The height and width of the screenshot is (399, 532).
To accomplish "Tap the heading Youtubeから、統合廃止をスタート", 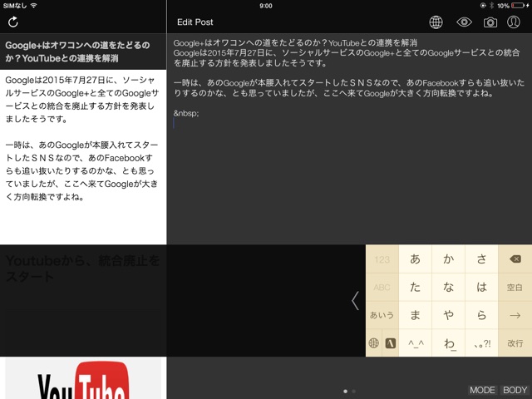I will (x=82, y=268).
